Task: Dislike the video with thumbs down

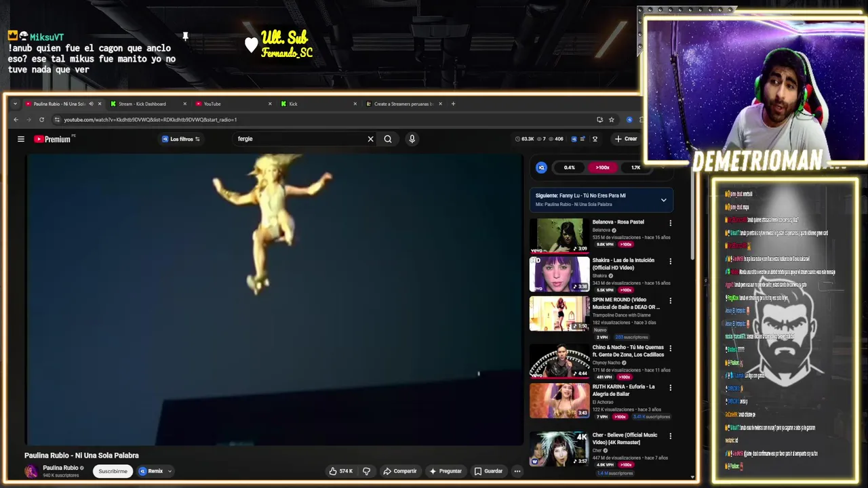Action: point(367,471)
